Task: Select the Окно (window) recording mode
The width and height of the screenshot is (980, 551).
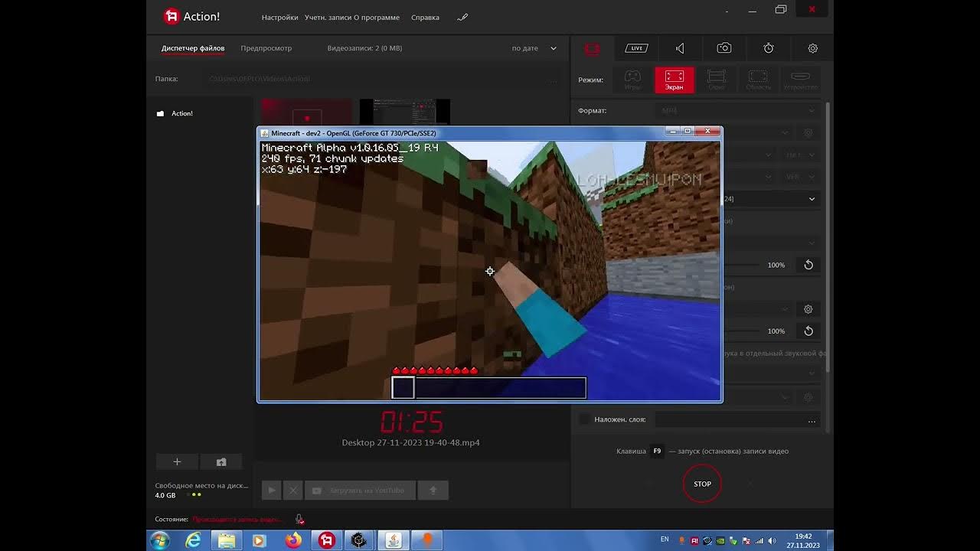Action: point(717,80)
